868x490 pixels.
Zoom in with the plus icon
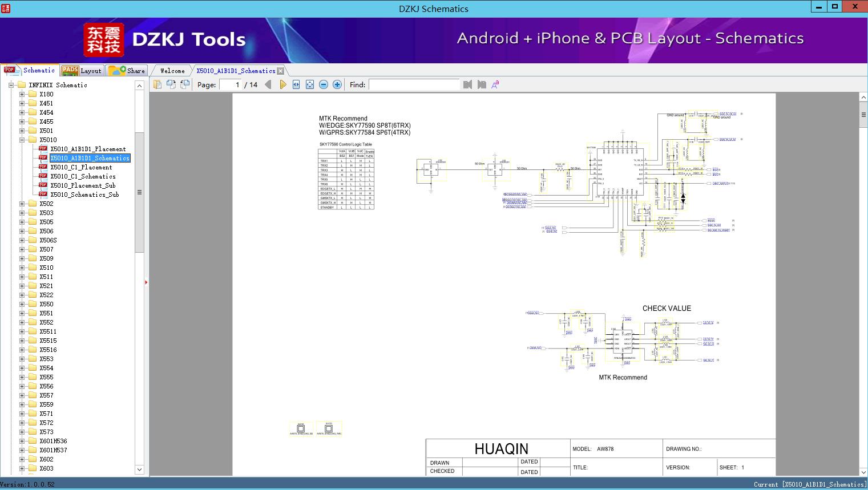click(x=337, y=84)
